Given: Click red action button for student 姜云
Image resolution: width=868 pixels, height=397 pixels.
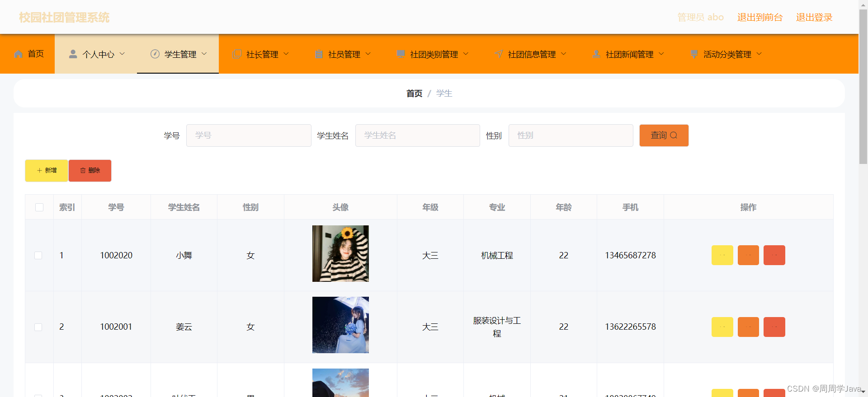Looking at the screenshot, I should 774,327.
